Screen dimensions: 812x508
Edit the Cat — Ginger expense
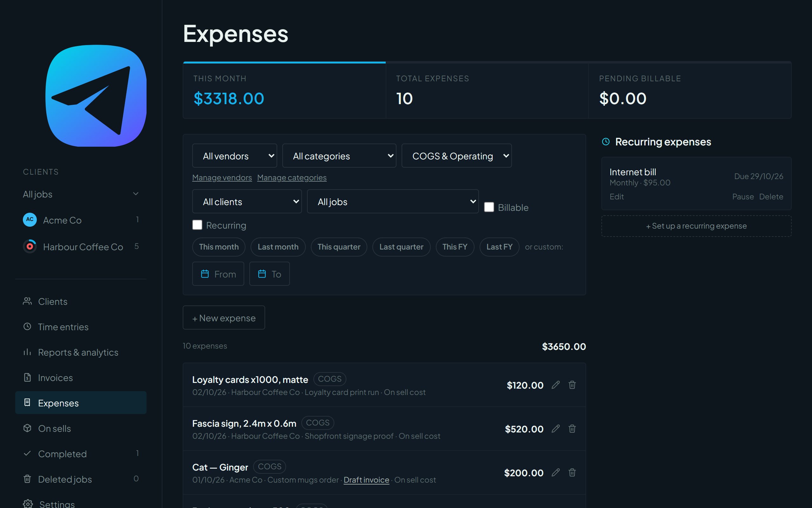[x=556, y=472]
